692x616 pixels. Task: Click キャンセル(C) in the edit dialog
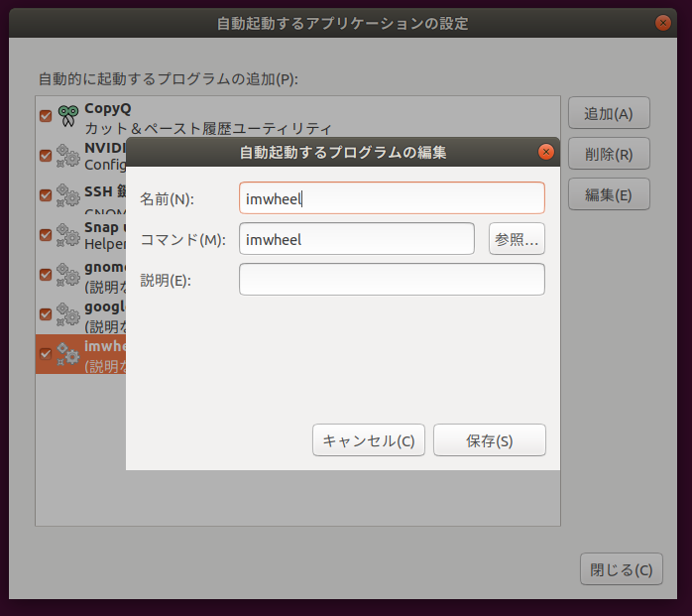point(369,440)
